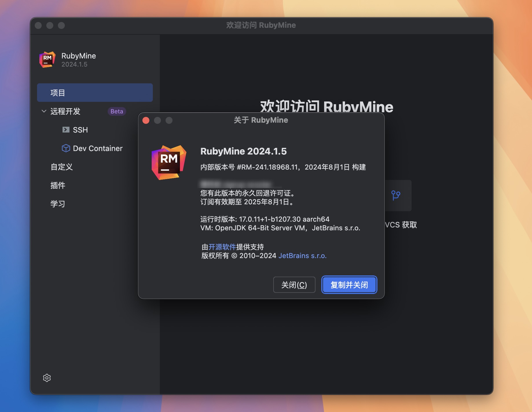The width and height of the screenshot is (532, 412).
Task: Click the 欢迎访问 RubyMine welcome heading
Action: pos(326,106)
